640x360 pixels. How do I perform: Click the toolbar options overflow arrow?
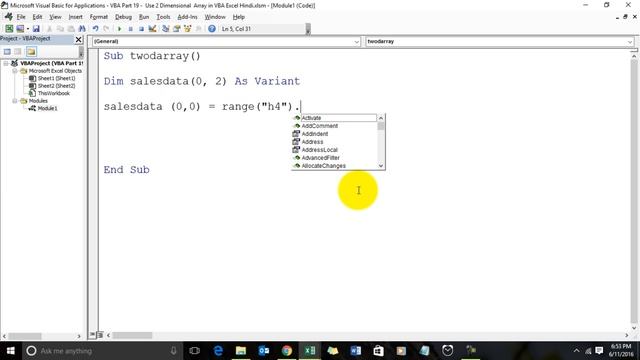pyautogui.click(x=308, y=29)
